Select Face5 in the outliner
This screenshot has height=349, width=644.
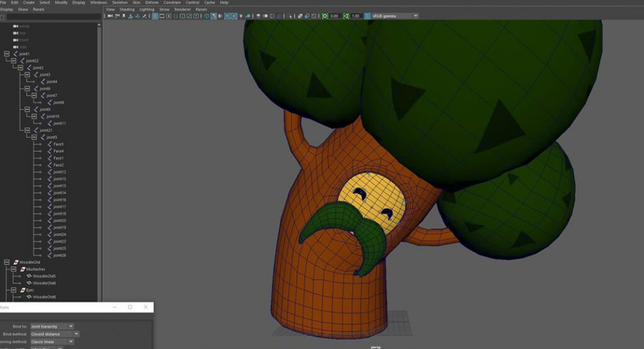click(58, 144)
